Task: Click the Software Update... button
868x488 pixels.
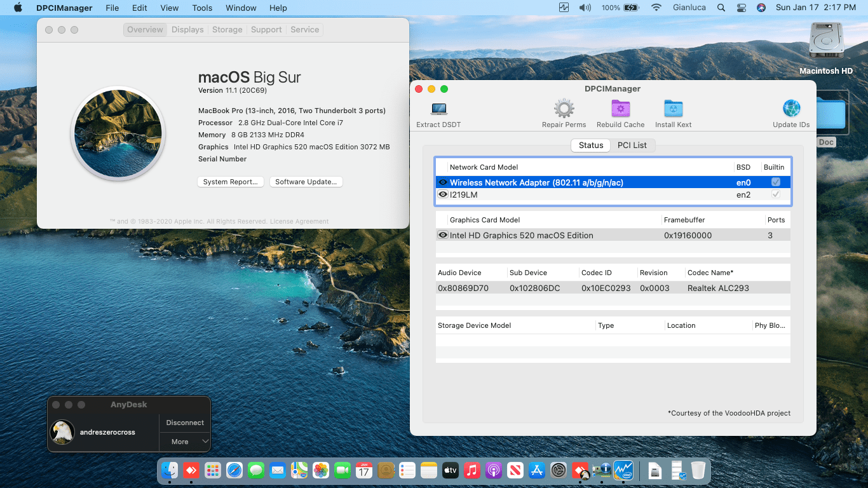Action: (x=306, y=182)
